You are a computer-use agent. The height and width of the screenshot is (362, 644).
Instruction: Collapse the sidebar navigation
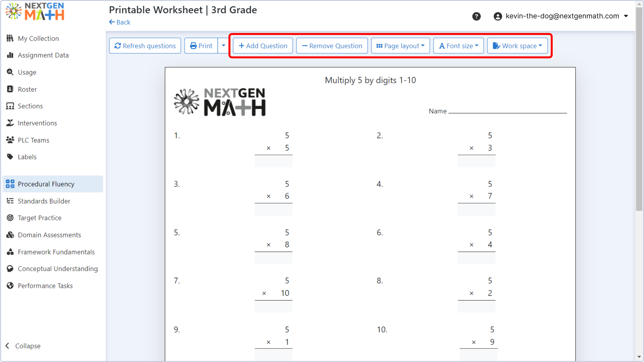[23, 346]
